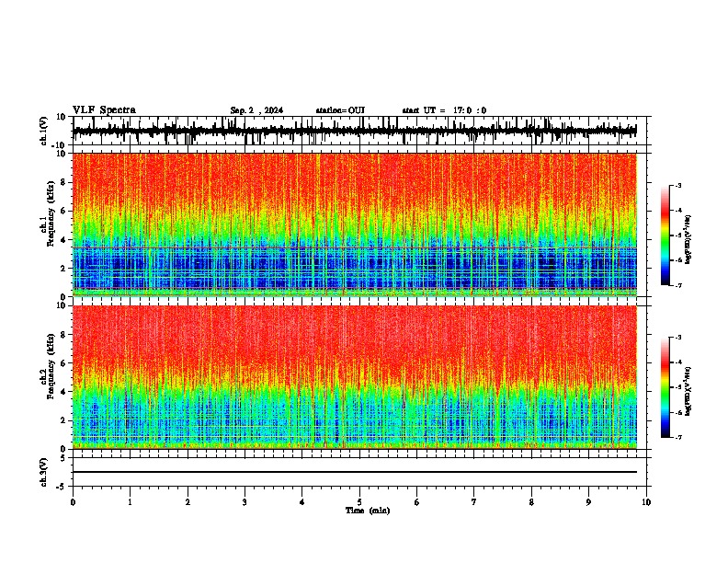This screenshot has height=563, width=728.
Task: Click the "start UT = 17:0 :0" label
Action: [444, 110]
